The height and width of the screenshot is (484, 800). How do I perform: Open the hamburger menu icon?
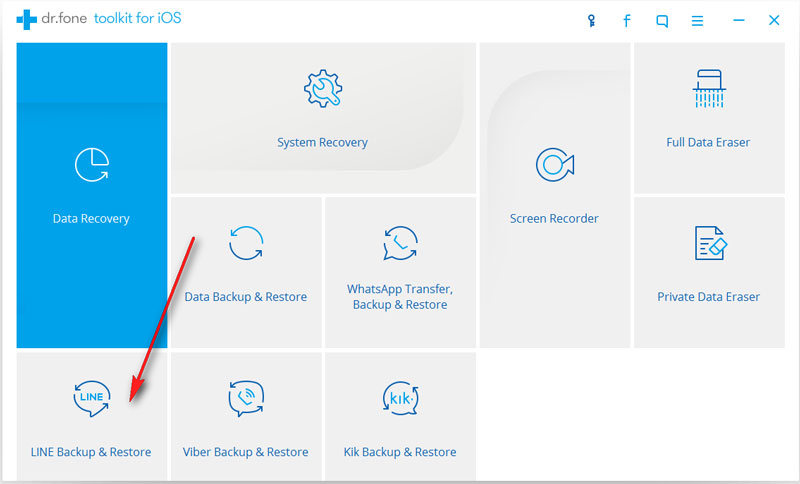pyautogui.click(x=697, y=21)
